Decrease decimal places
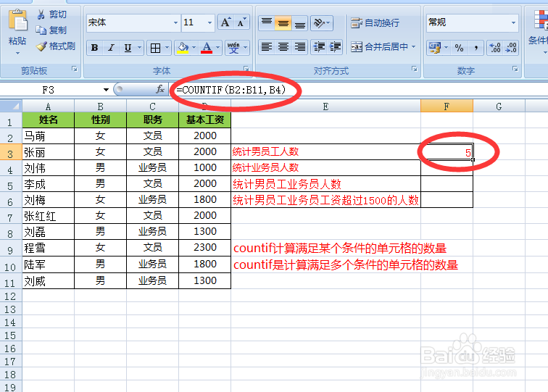This screenshot has height=392, width=548. 511,48
